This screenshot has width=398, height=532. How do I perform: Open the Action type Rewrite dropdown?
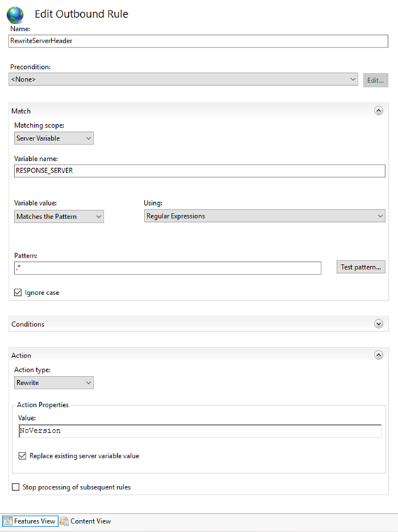point(54,383)
